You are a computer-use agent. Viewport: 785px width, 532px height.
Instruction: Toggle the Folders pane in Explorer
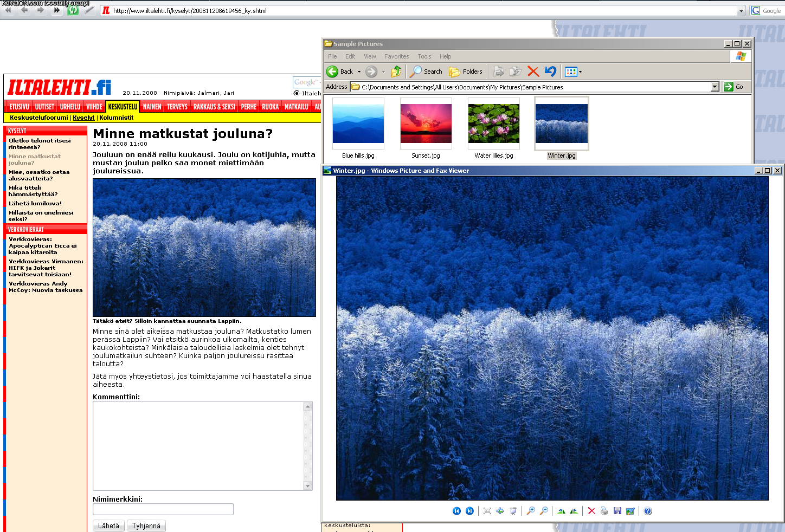466,72
